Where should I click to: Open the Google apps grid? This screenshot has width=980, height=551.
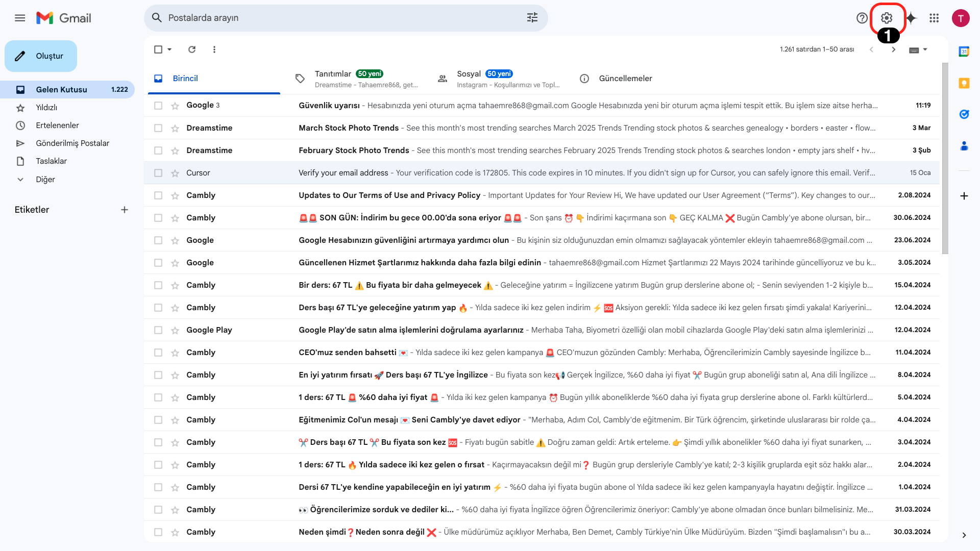[934, 18]
